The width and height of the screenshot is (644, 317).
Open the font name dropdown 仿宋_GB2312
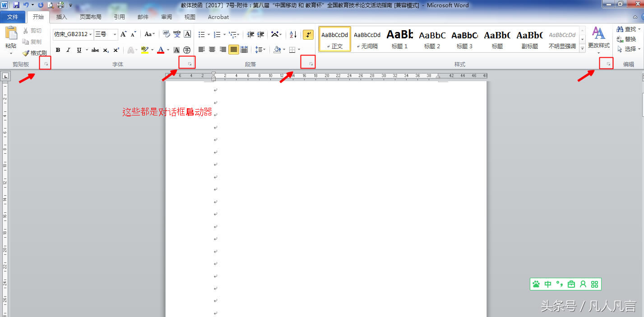[73, 34]
